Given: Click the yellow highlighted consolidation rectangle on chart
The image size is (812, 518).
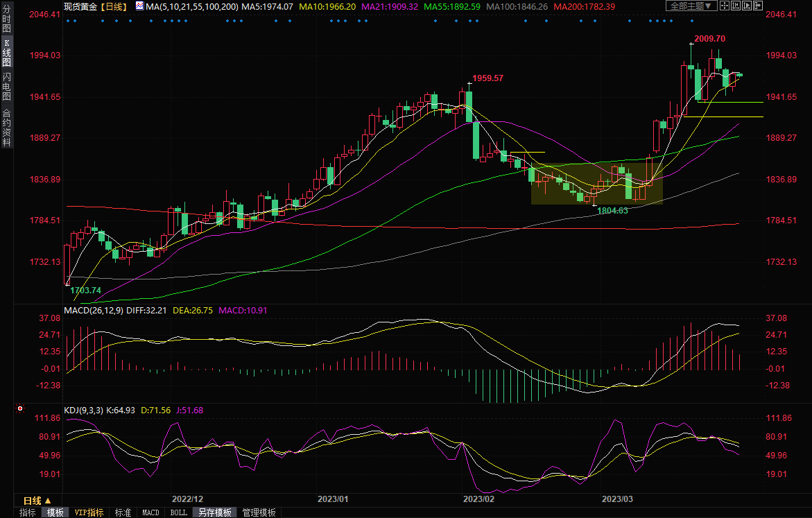Looking at the screenshot, I should tap(596, 184).
